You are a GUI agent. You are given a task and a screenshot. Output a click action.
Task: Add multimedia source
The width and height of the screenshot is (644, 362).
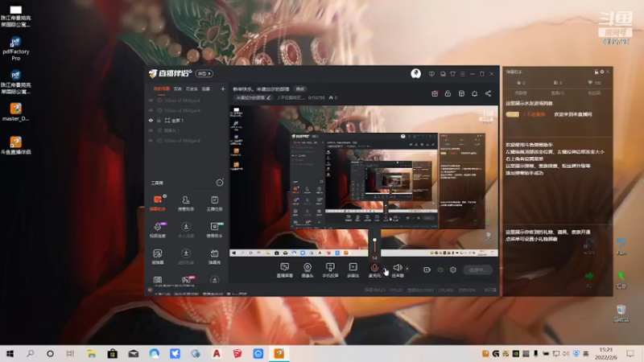pos(353,270)
